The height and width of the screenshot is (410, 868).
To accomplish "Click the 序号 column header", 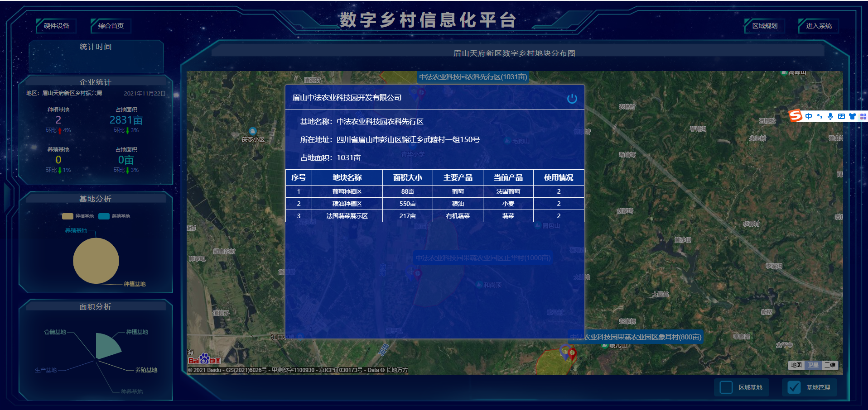I will (299, 178).
